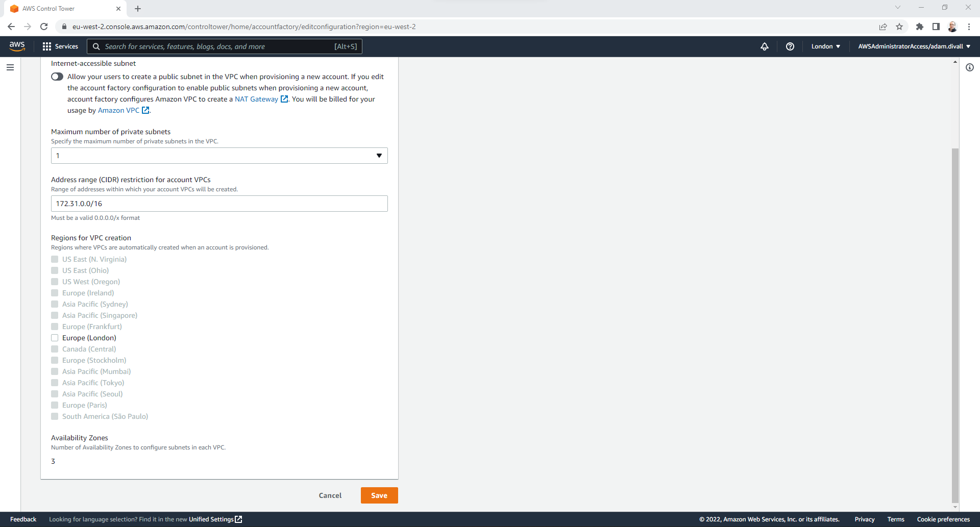Open the help question mark icon
Image resolution: width=980 pixels, height=527 pixels.
(790, 46)
